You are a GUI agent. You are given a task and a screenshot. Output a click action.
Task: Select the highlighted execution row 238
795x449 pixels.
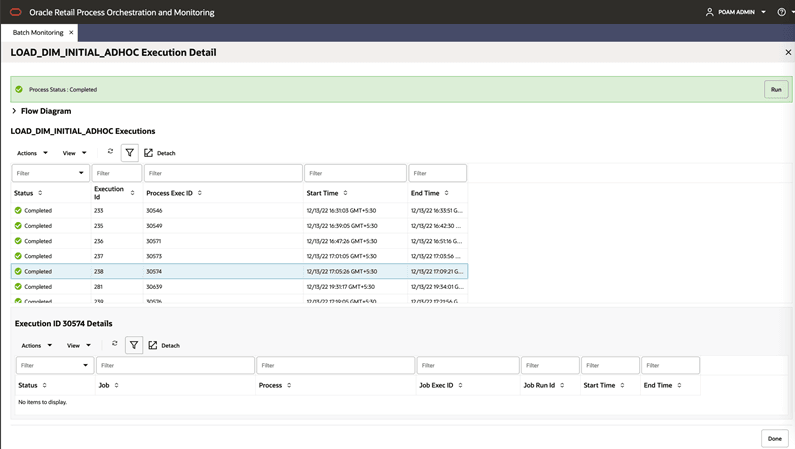coord(239,271)
